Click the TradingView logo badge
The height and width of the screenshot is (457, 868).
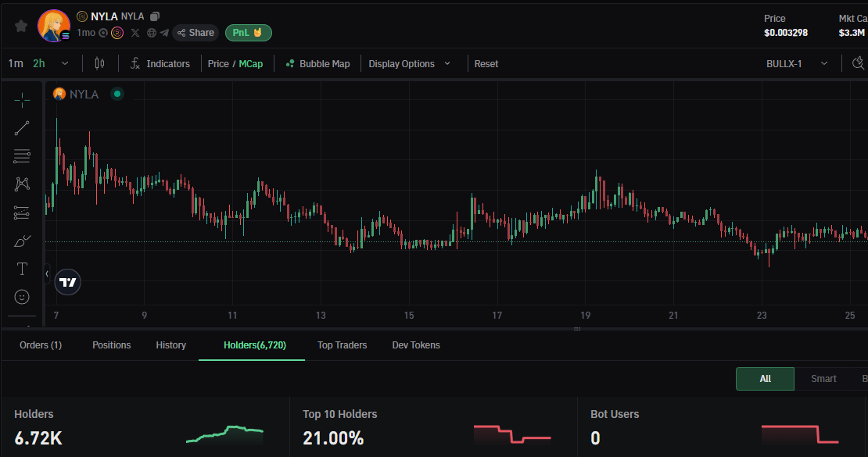(x=67, y=282)
